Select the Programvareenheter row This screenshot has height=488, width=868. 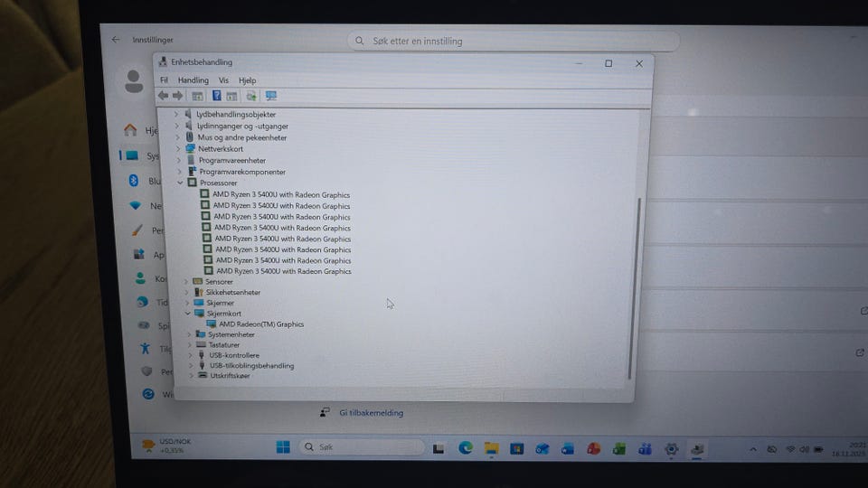[232, 161]
